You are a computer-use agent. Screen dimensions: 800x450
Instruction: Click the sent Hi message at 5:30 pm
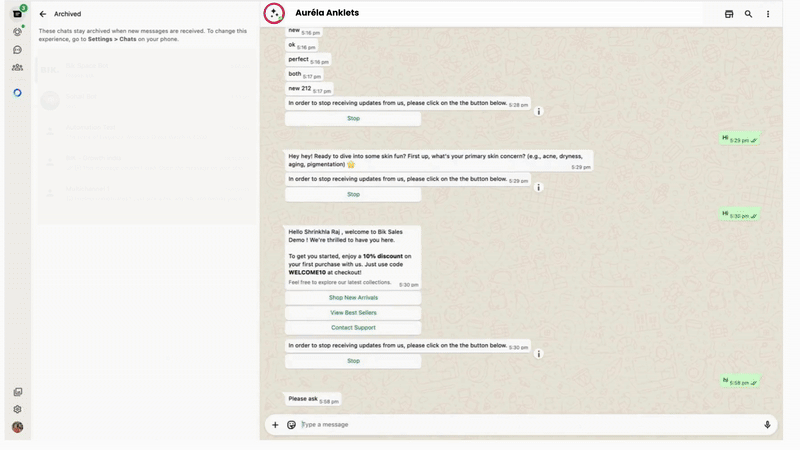coord(740,215)
